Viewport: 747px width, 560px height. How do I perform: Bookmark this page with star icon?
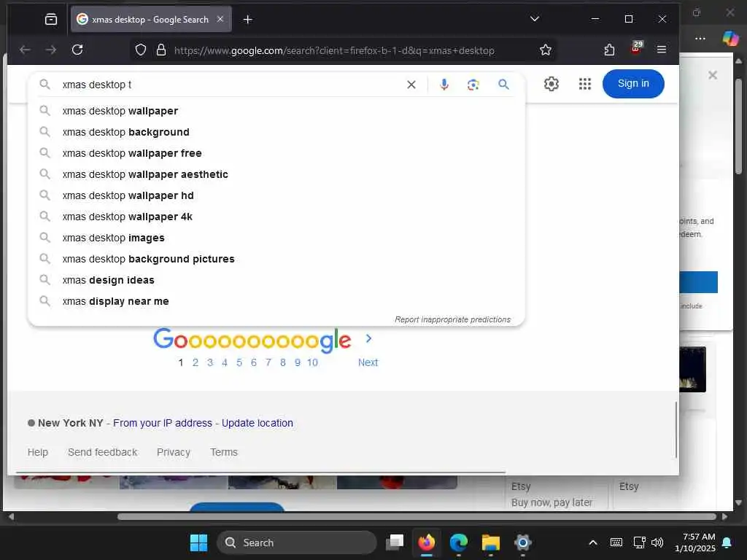coord(546,50)
